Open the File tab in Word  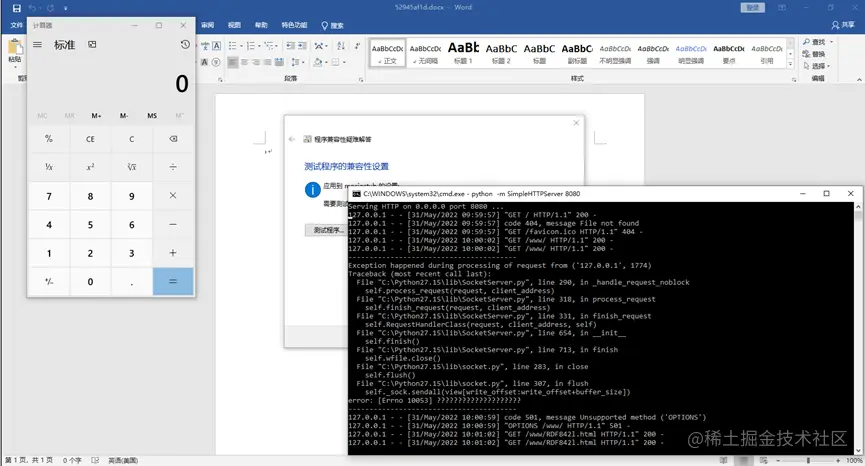tap(16, 25)
